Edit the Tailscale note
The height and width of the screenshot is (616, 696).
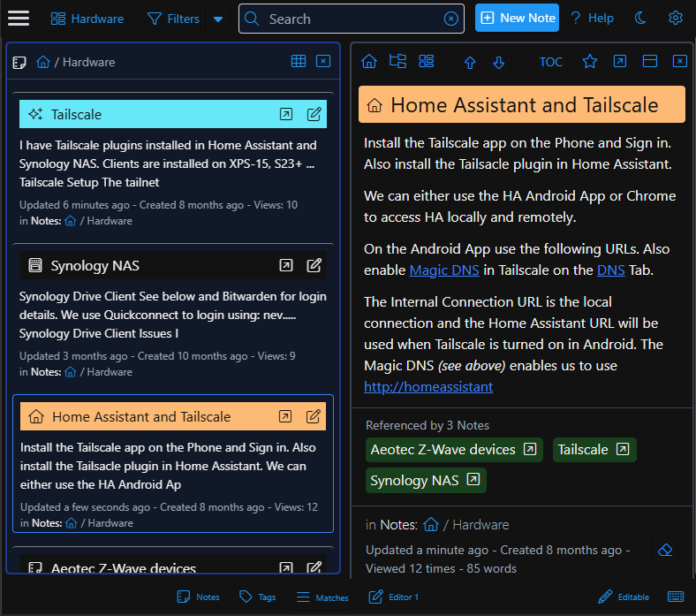pos(314,114)
